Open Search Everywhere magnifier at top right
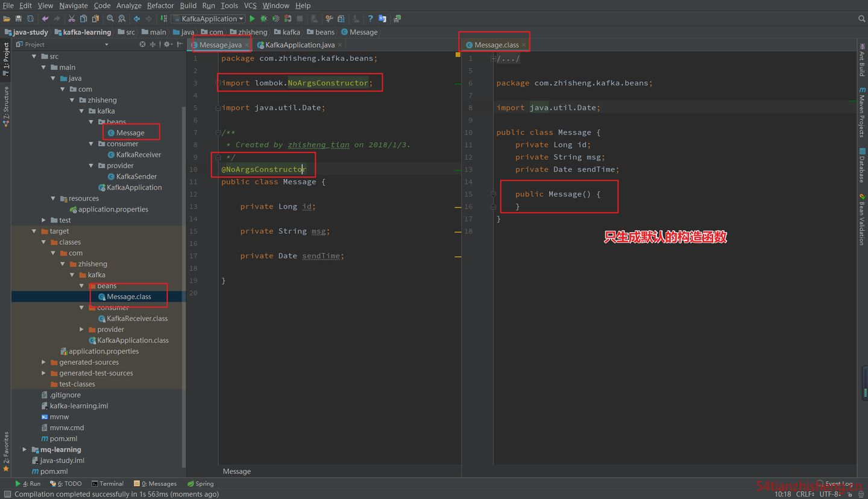The width and height of the screenshot is (868, 499). (861, 19)
